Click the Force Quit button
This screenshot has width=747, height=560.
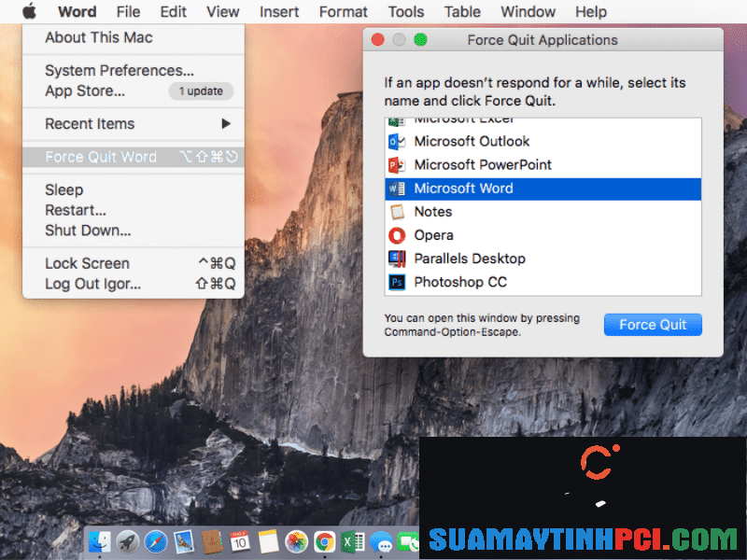click(653, 325)
